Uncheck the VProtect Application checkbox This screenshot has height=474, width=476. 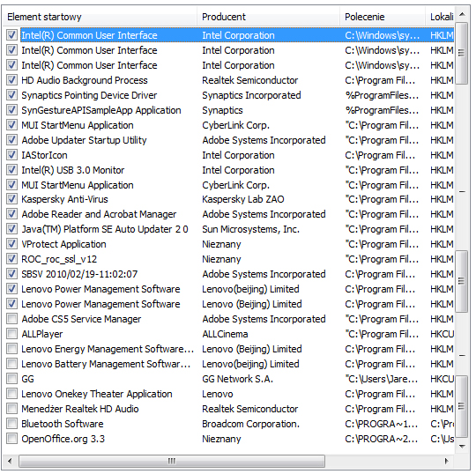click(x=11, y=244)
